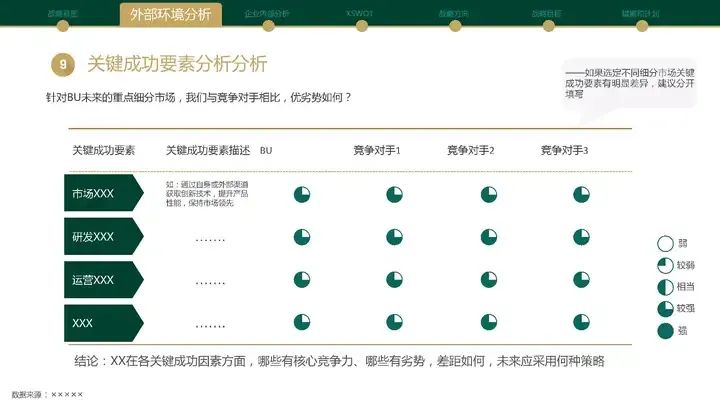Click the fully filled legend icon for 强
The width and height of the screenshot is (720, 405).
(x=665, y=331)
